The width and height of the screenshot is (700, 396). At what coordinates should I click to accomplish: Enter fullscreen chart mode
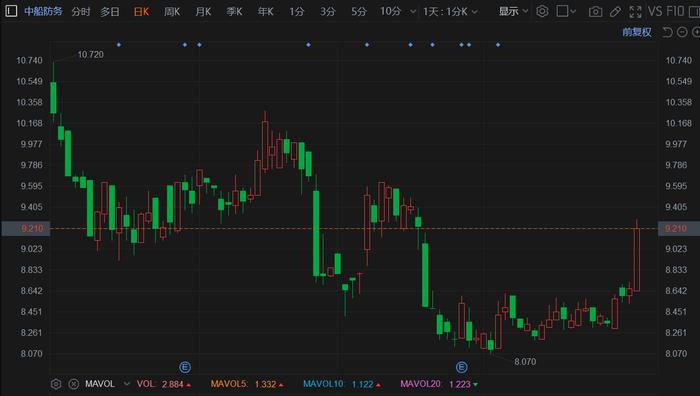tap(635, 12)
